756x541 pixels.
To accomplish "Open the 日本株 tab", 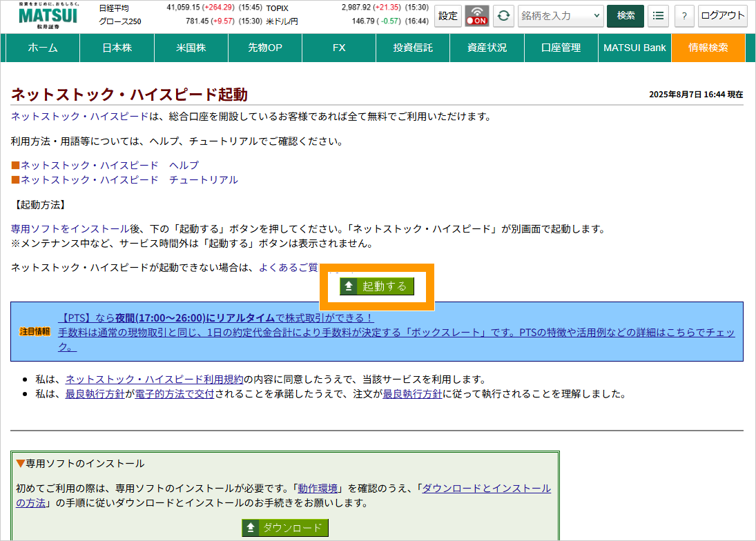I will [117, 48].
